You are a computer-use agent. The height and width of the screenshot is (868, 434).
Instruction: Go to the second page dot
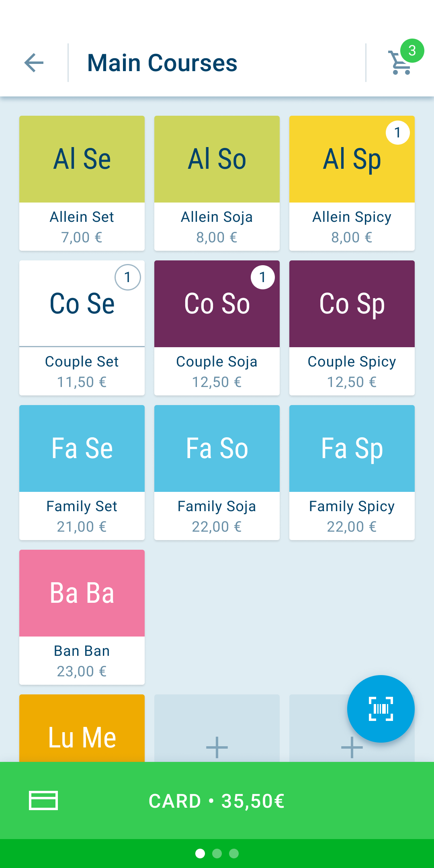coord(217,854)
